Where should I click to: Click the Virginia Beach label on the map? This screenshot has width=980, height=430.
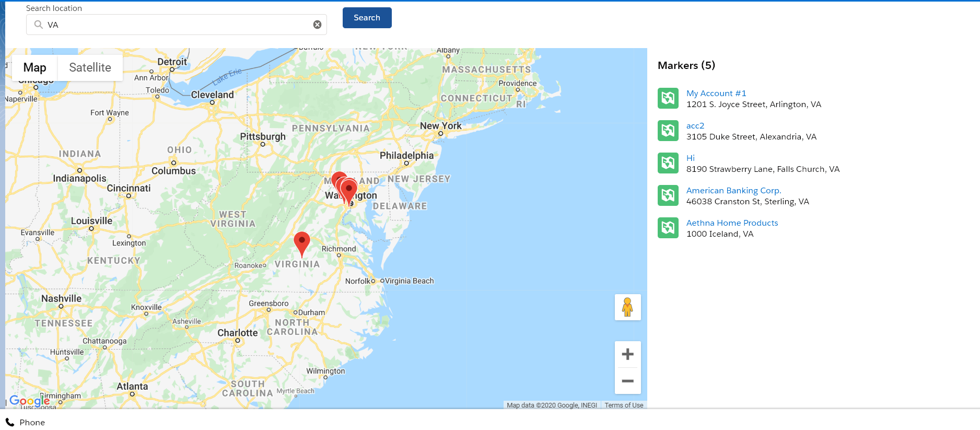tap(410, 281)
